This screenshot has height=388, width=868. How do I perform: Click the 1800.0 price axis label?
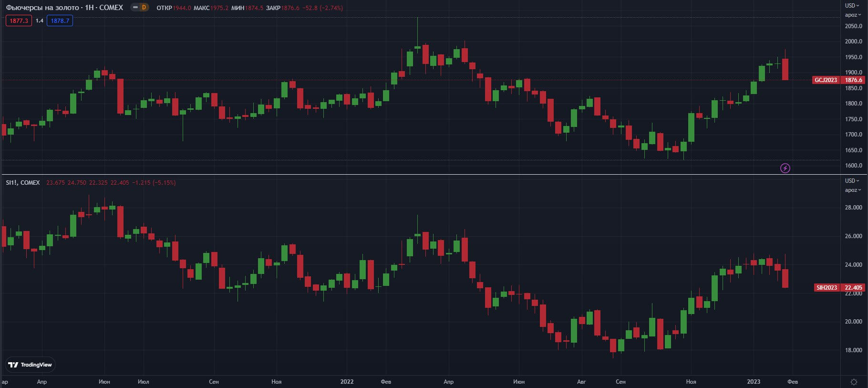(x=854, y=104)
